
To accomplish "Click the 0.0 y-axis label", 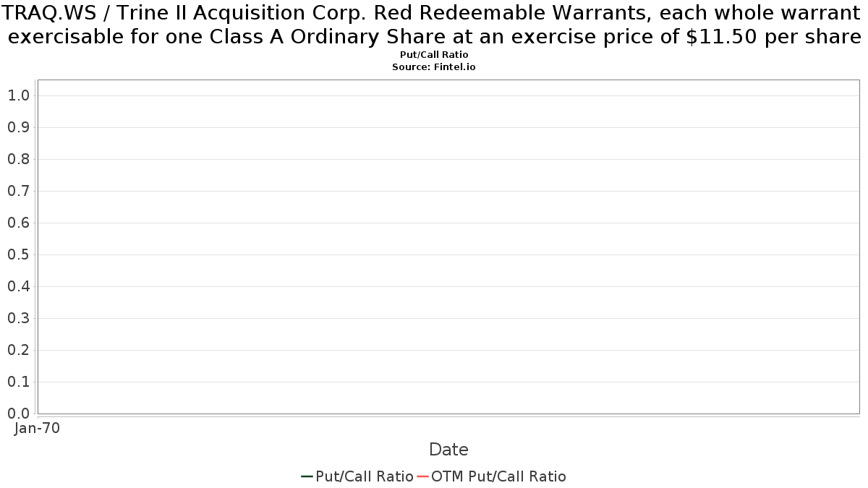I will pos(19,414).
